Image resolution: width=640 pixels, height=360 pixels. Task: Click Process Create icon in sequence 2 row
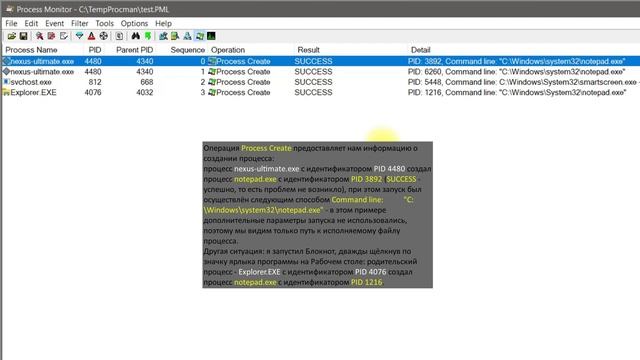[212, 82]
